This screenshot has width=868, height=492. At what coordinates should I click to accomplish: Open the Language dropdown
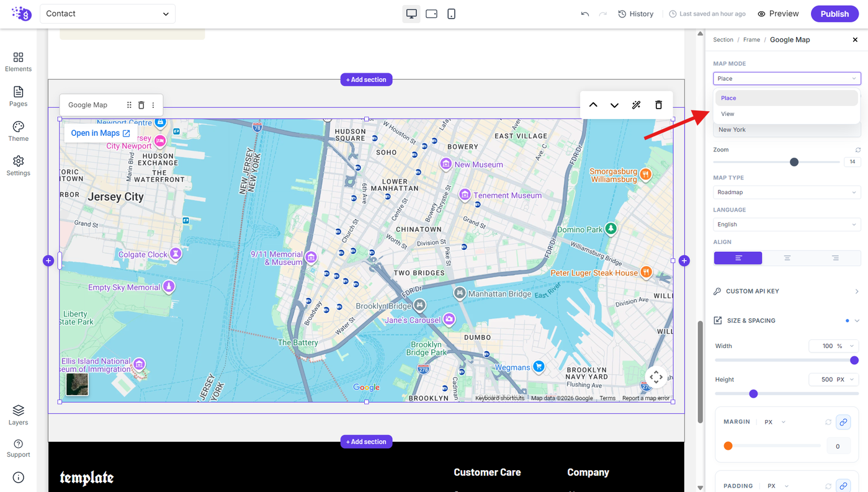787,225
